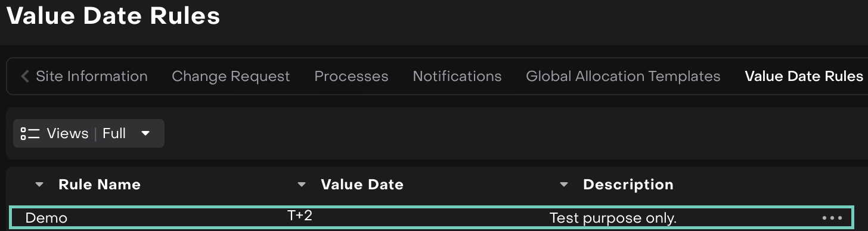Select the Value Date Rules tab
868x231 pixels.
[x=804, y=76]
